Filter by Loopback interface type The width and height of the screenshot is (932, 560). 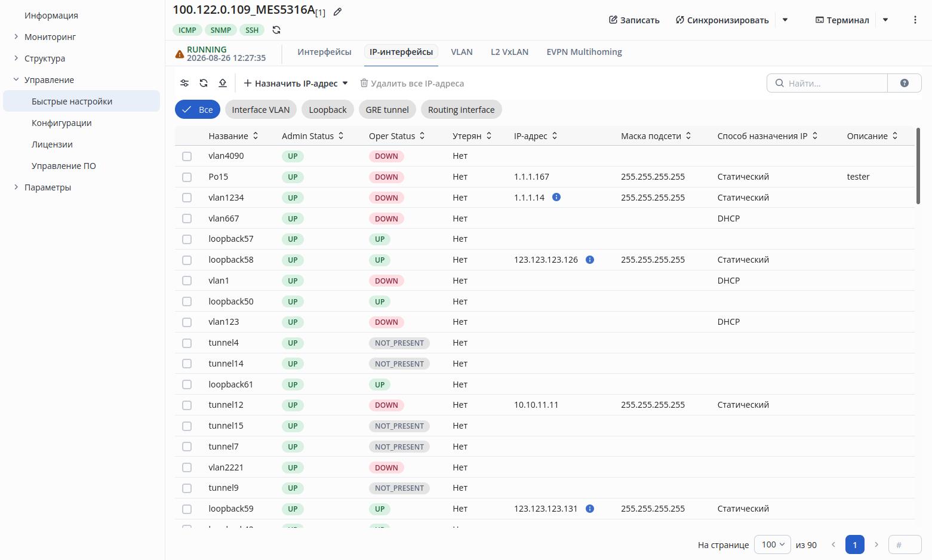328,110
